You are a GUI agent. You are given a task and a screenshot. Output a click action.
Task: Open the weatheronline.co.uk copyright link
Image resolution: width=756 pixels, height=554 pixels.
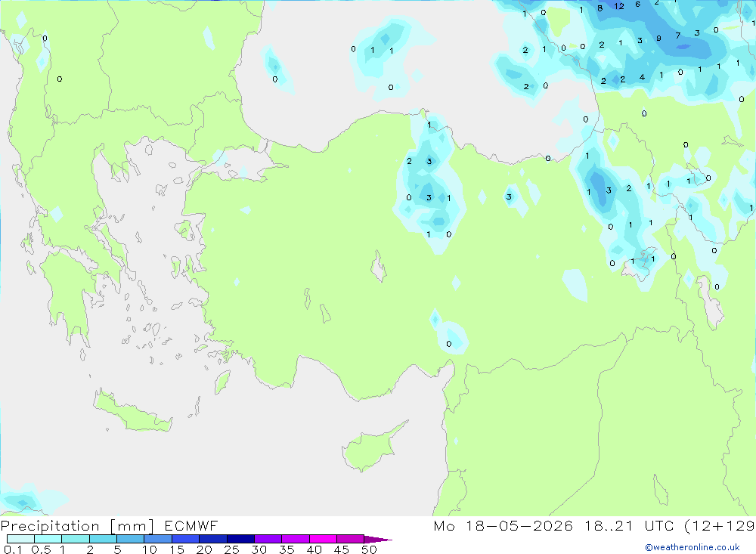[x=692, y=547]
